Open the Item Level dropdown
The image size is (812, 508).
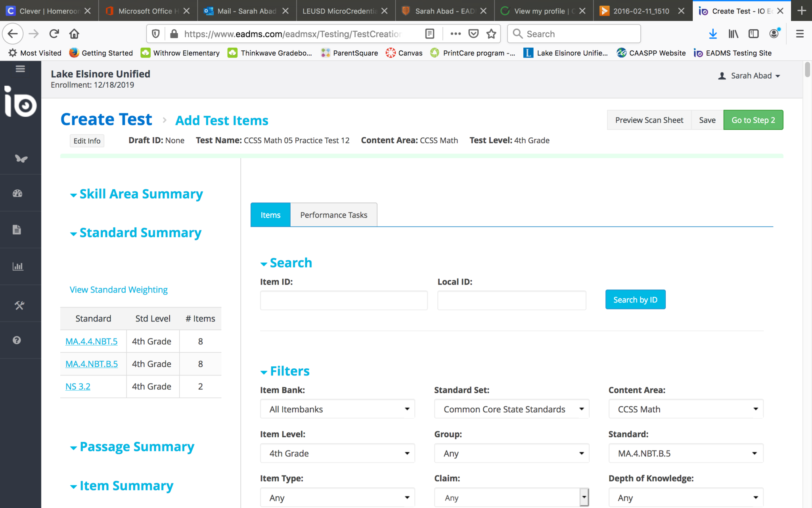[x=337, y=453]
